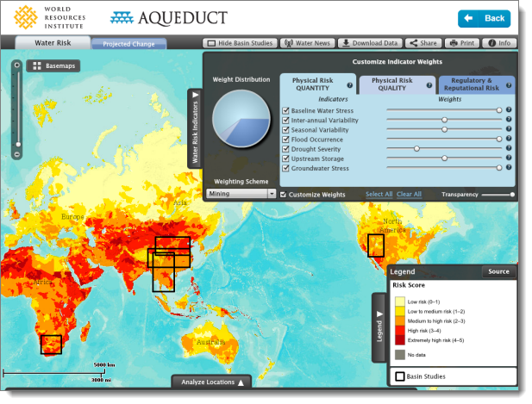
Task: Open help for Drought Severity indicator
Action: 509,148
